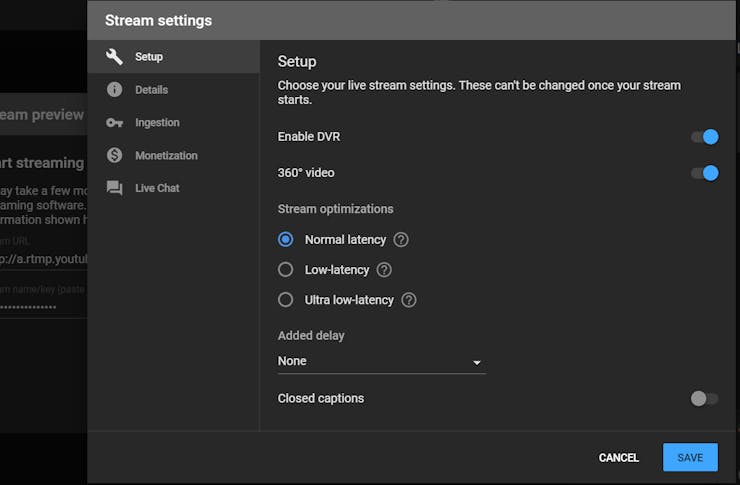Click help icon beside Ultra low-latency
This screenshot has height=485, width=740.
(x=408, y=300)
